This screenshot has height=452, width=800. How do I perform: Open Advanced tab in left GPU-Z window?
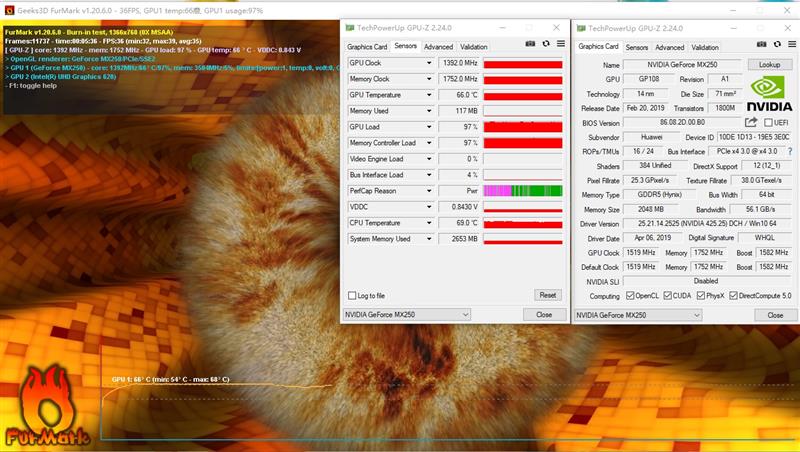tap(438, 46)
